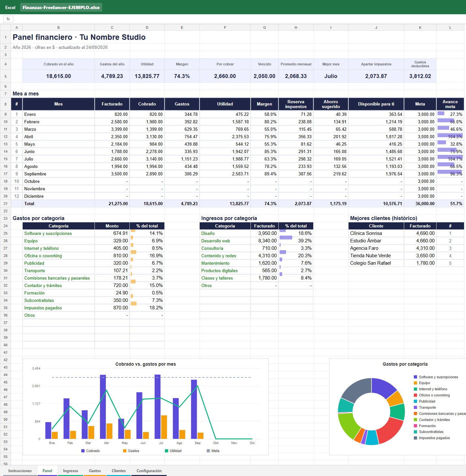Viewport: 466px width, 476px height.
Task: Select column J header
Action: click(376, 28)
